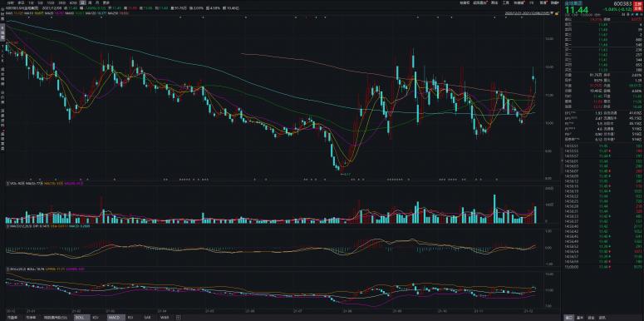Click the small blue icon under price change
The height and width of the screenshot is (321, 644).
click(x=637, y=14)
